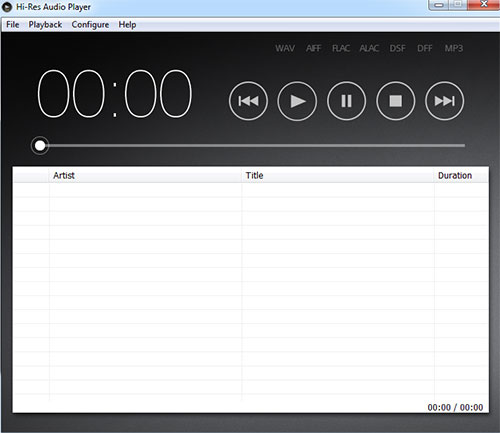500x433 pixels.
Task: Click the 00:00 elapsed time display
Action: (x=115, y=94)
